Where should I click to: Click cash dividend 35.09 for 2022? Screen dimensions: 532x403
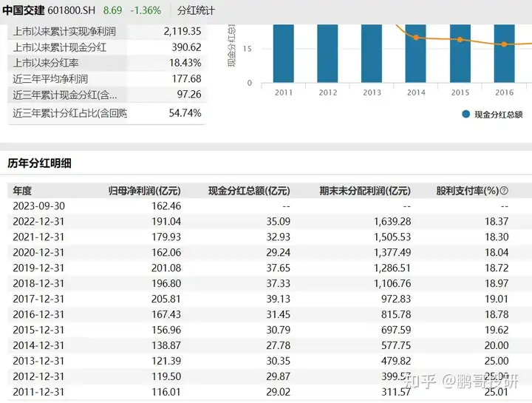point(279,221)
